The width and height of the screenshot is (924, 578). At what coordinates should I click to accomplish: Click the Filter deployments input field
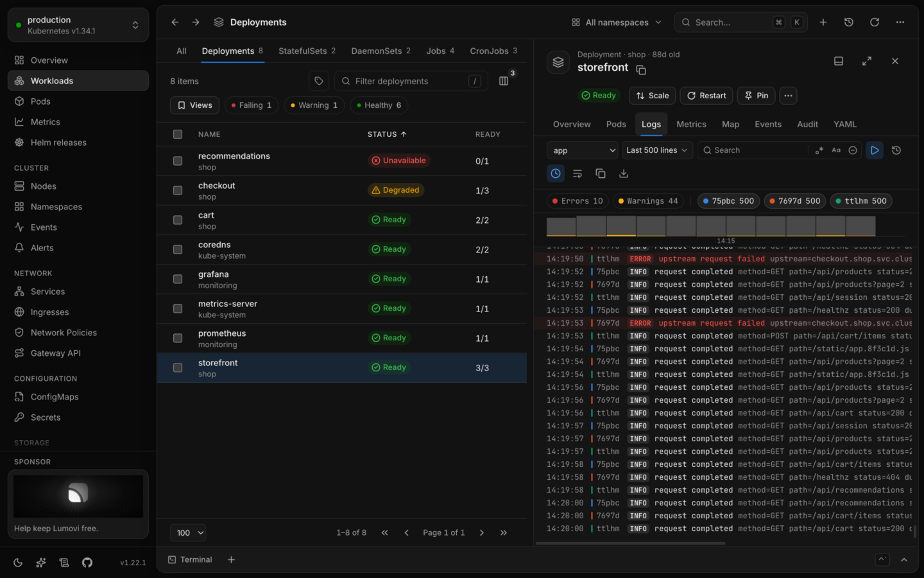pos(411,81)
